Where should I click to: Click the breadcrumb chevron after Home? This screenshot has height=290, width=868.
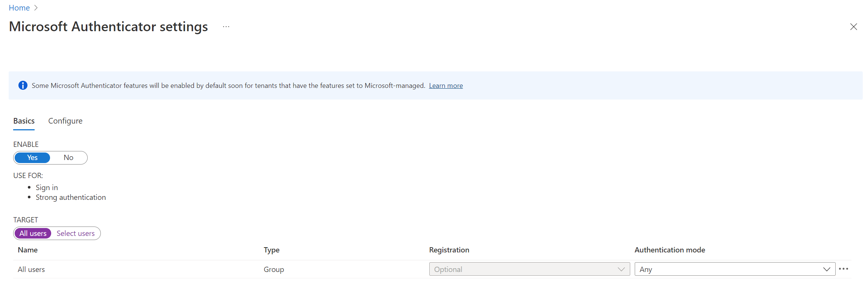coord(36,8)
